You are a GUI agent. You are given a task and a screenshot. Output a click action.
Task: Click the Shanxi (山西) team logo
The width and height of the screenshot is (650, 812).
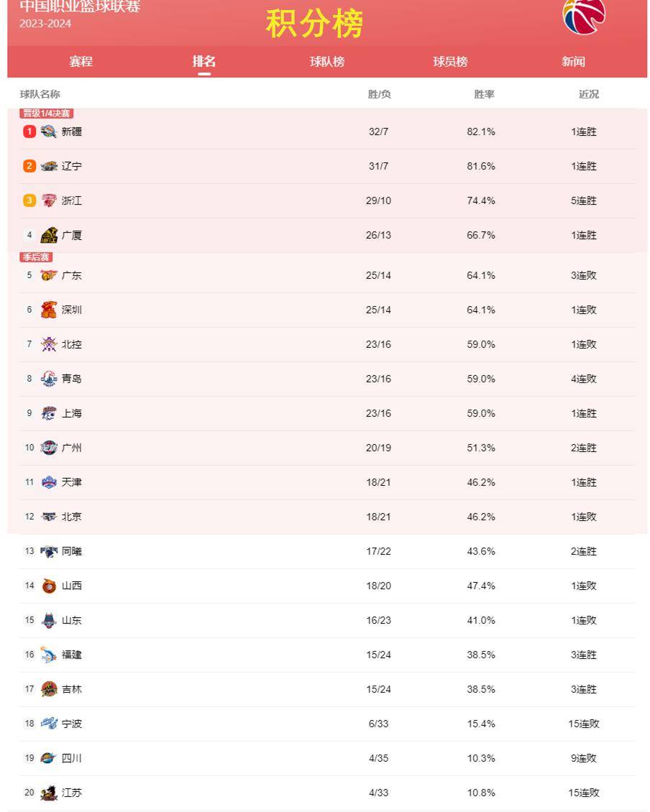pos(49,586)
